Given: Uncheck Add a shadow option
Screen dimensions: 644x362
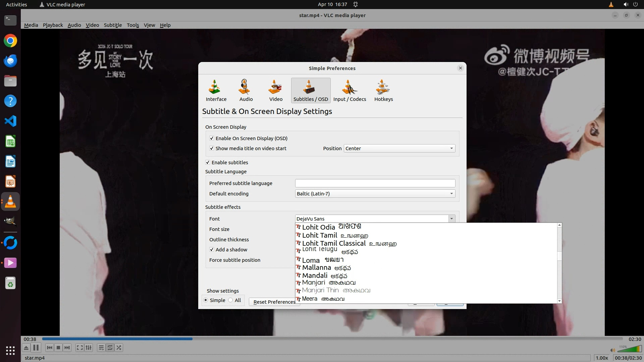Looking at the screenshot, I should pos(212,250).
